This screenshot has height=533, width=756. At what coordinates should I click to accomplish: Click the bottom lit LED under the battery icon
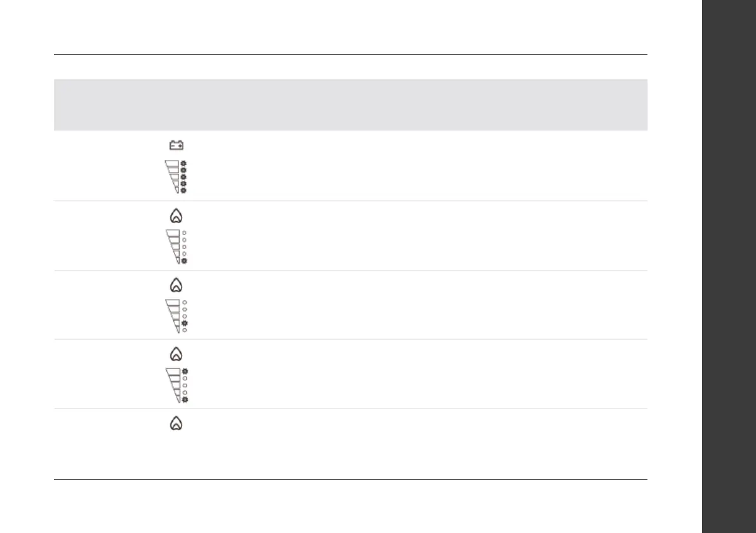click(184, 190)
